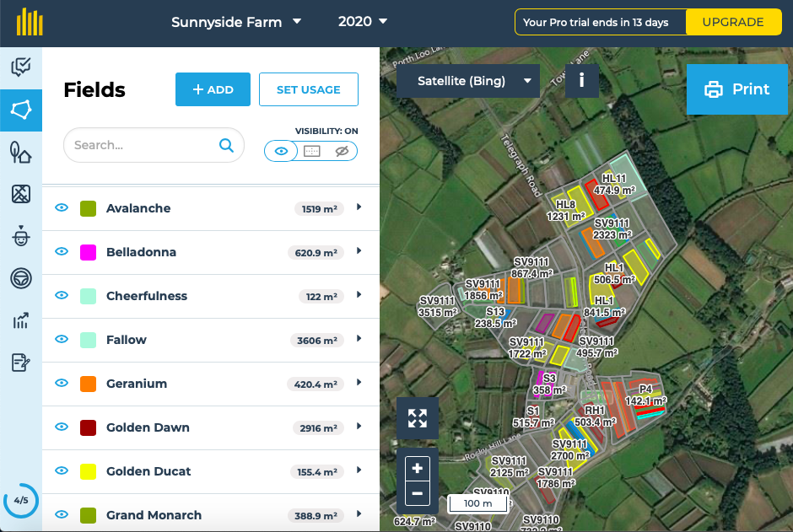The image size is (793, 532).
Task: Select the Golden Dawn usage name
Action: 148,427
